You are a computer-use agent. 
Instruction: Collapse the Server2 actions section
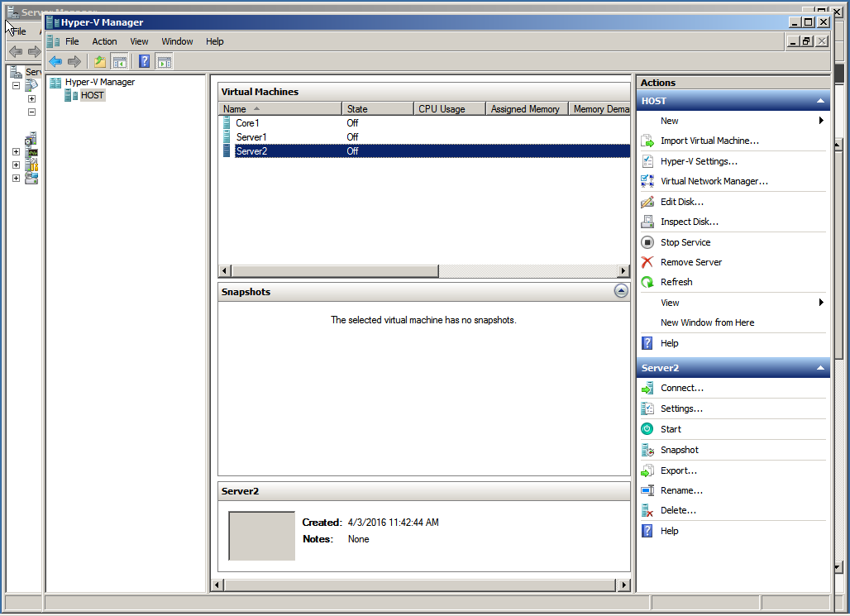tap(820, 368)
